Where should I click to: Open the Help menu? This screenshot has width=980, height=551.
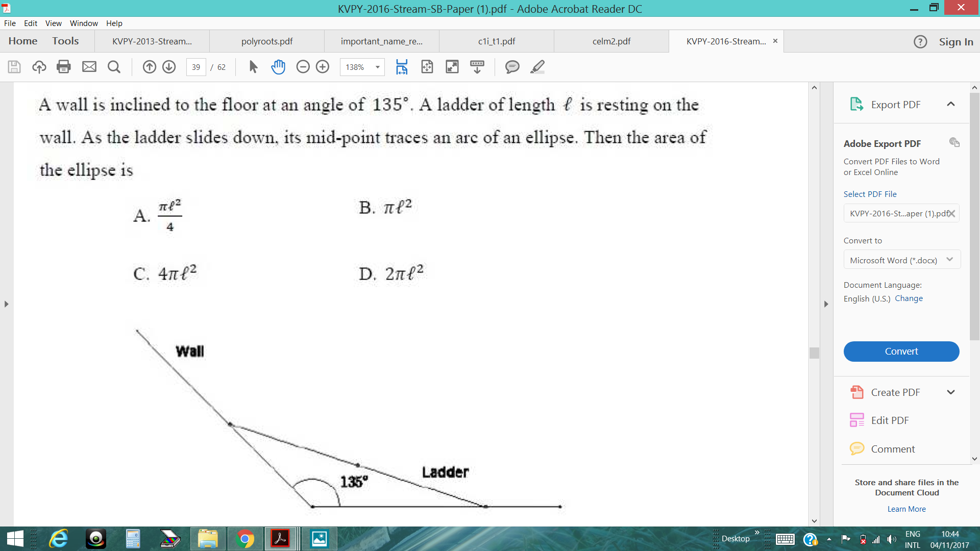pos(114,23)
